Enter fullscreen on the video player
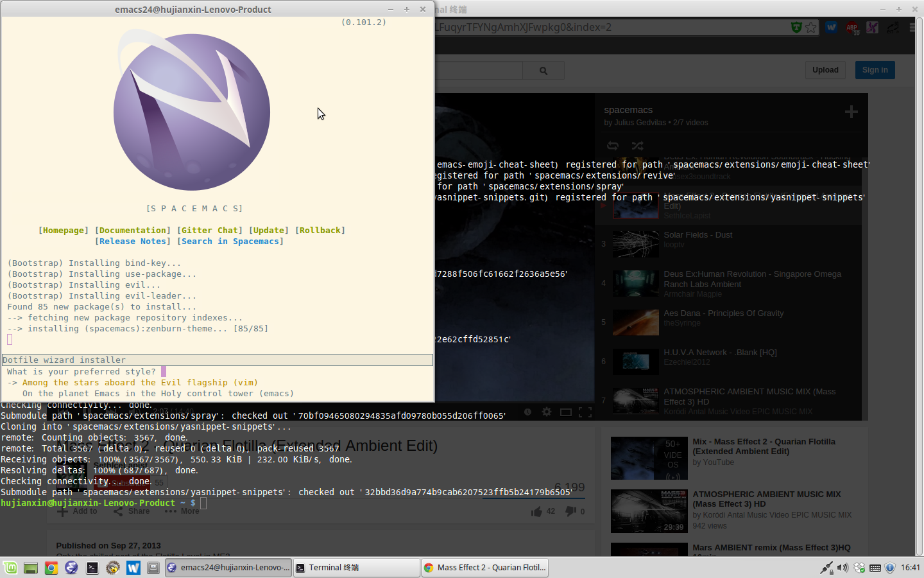924x578 pixels. tap(585, 412)
